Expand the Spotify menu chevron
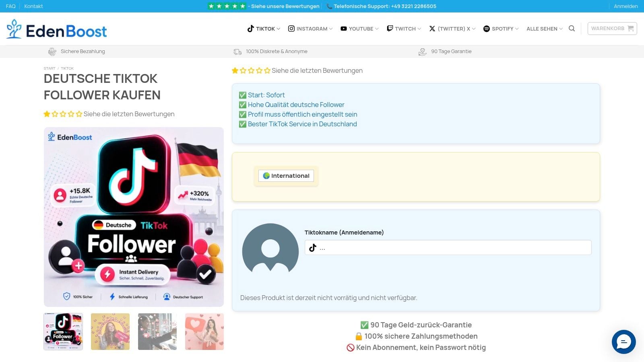The image size is (644, 362). (517, 29)
